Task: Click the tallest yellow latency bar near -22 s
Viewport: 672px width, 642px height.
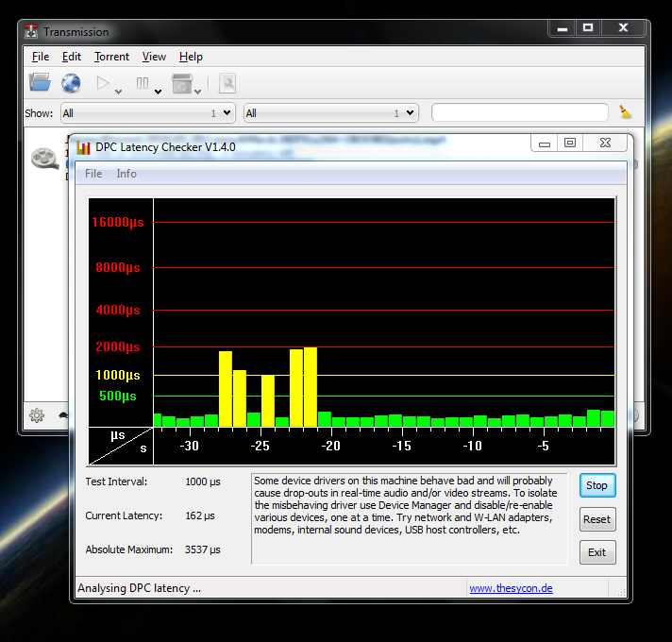Action: click(311, 387)
